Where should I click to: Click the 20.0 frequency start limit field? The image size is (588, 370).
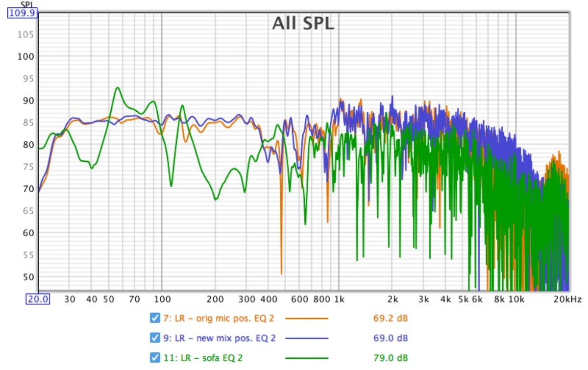pos(38,299)
